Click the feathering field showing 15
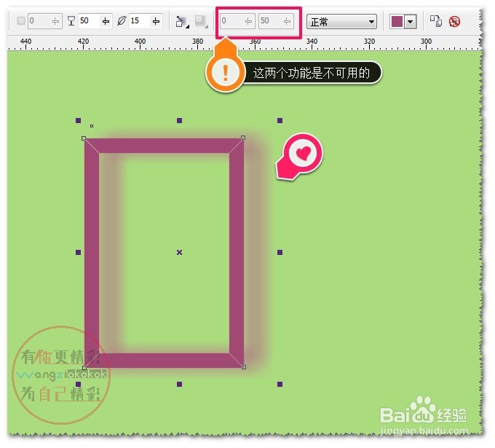The width and height of the screenshot is (495, 448). [x=146, y=21]
